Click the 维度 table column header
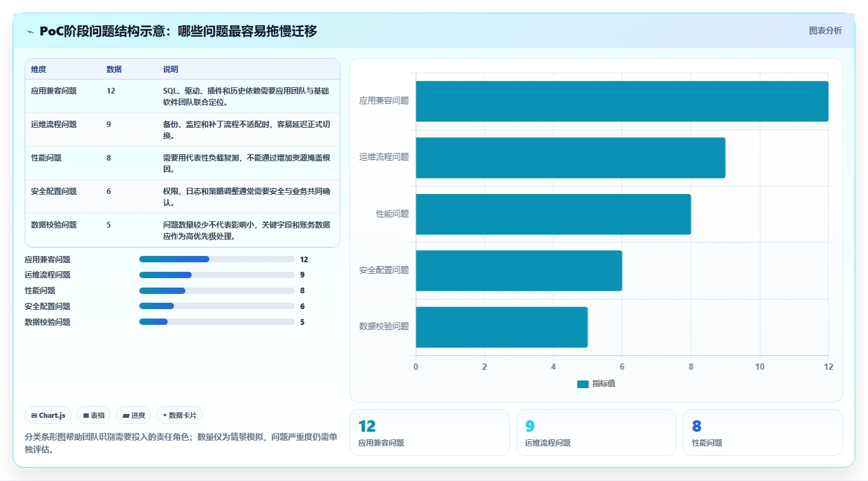 click(39, 70)
